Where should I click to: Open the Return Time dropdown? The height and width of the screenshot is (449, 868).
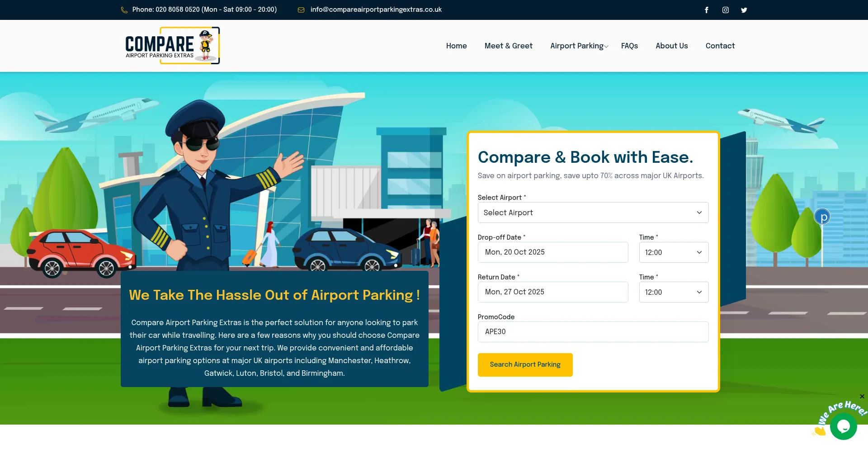click(673, 292)
